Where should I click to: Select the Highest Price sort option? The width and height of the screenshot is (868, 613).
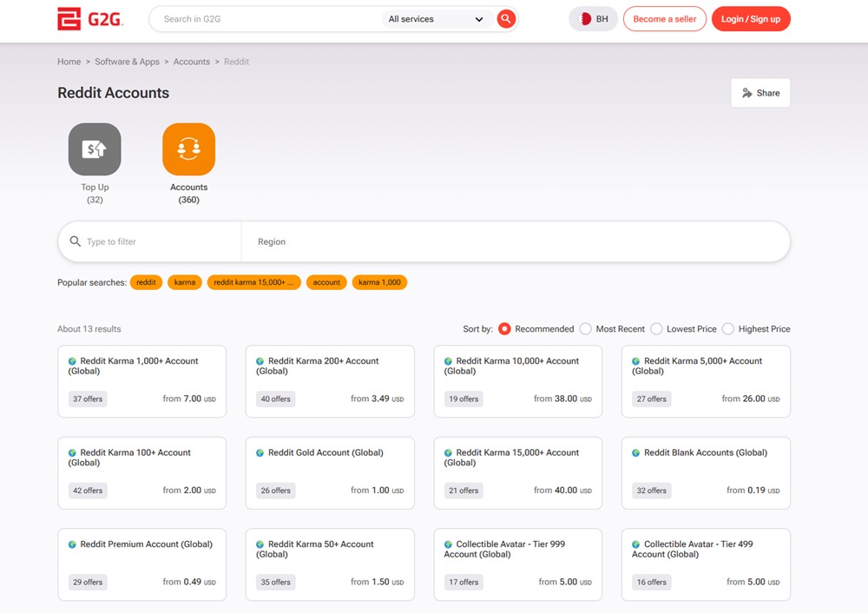(728, 329)
